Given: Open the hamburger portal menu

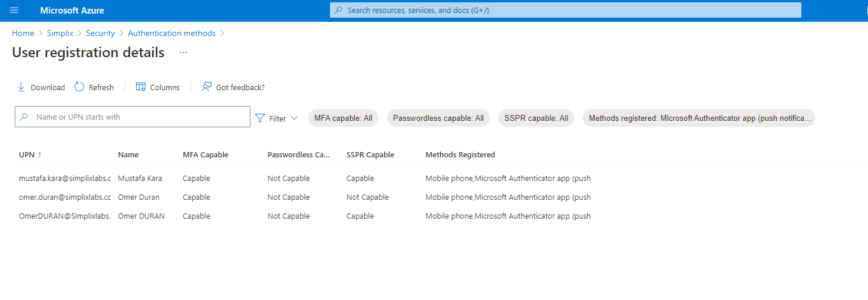Looking at the screenshot, I should click(x=14, y=11).
